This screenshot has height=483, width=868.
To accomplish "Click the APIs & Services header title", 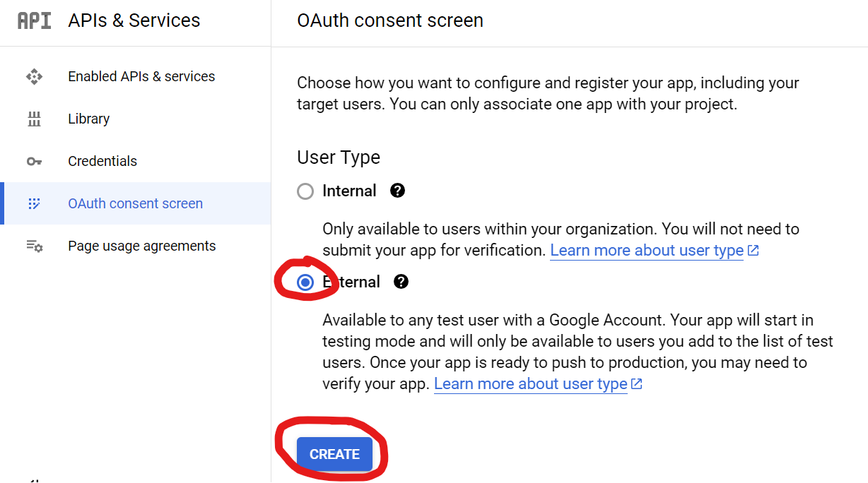I will pyautogui.click(x=134, y=20).
